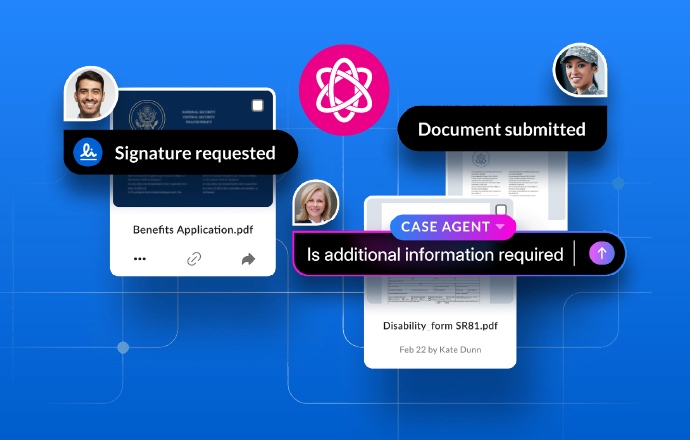This screenshot has height=440, width=690.
Task: Open the smiling man's profile avatar
Action: [88, 95]
